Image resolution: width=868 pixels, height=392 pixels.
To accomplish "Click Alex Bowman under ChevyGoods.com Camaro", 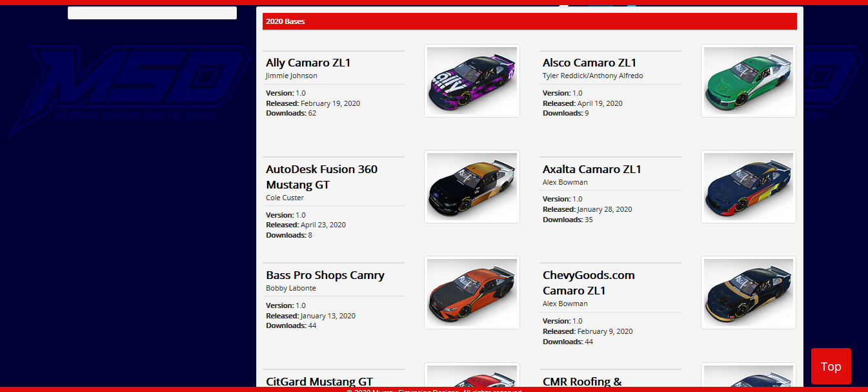I will click(x=565, y=304).
